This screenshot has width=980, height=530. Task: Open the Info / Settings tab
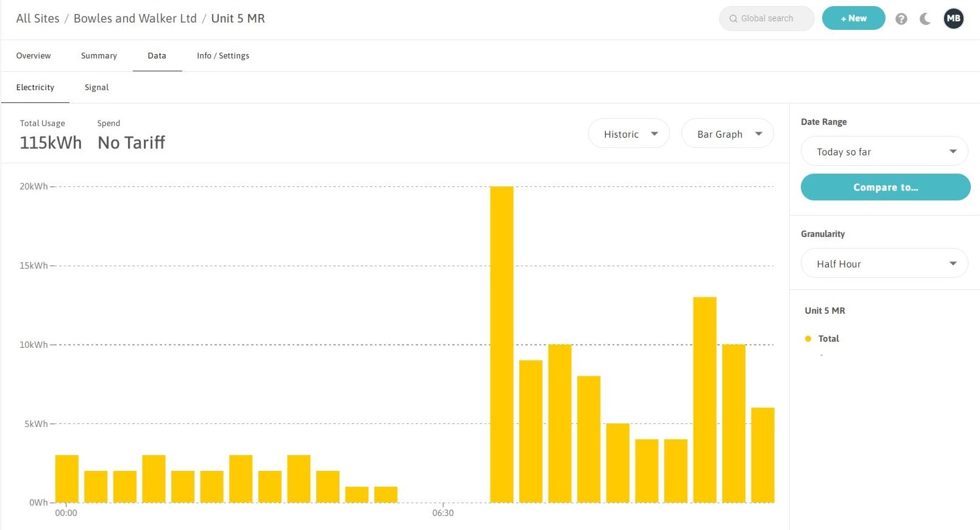coord(223,55)
